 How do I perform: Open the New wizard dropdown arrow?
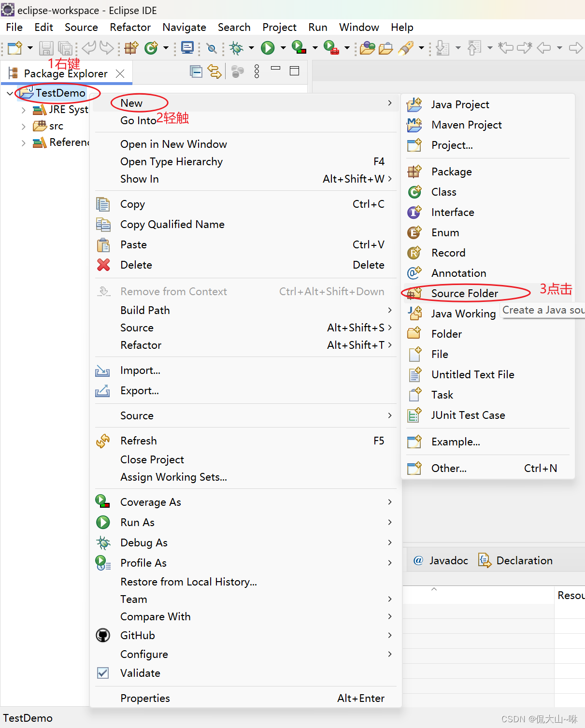click(30, 48)
